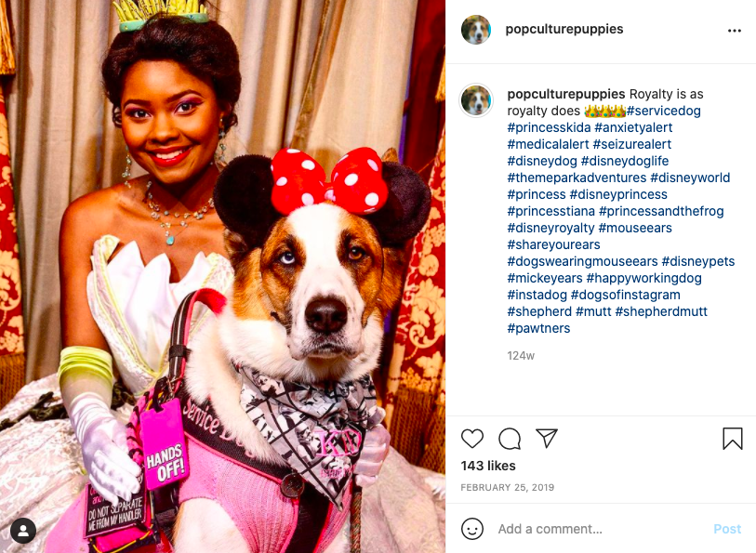Open comments via the speech bubble icon

[510, 439]
